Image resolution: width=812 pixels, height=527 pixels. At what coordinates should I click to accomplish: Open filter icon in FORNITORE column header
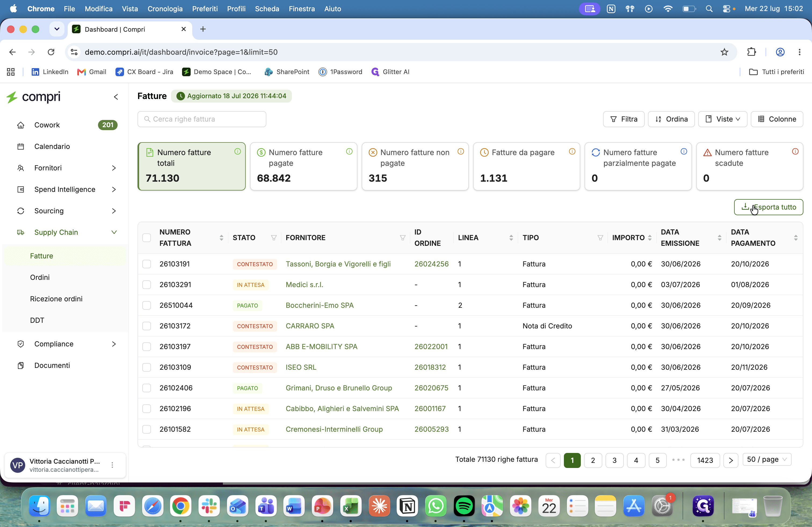click(x=403, y=237)
